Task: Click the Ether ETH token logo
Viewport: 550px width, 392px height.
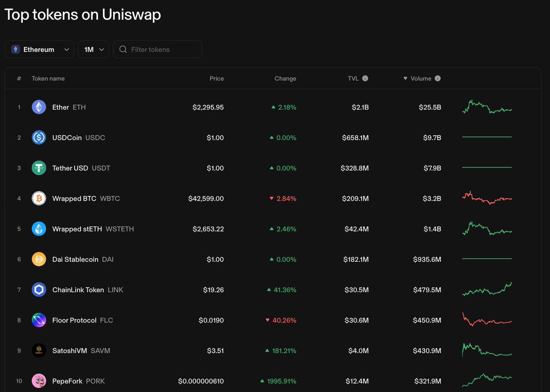Action: tap(39, 107)
